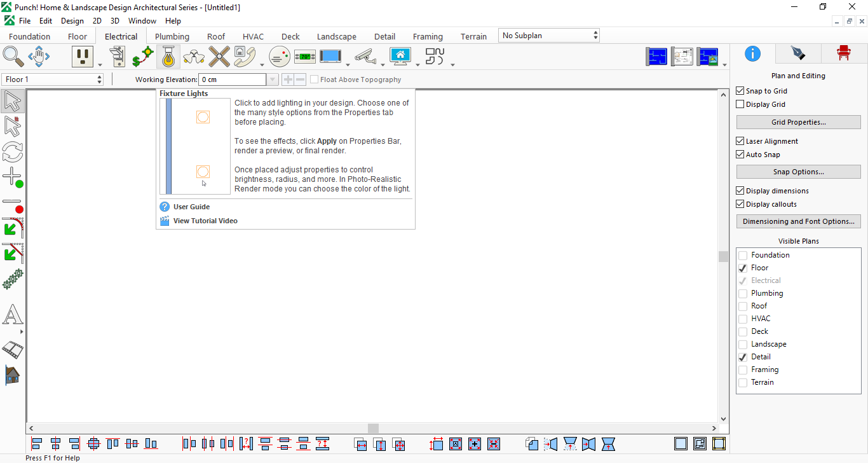The width and height of the screenshot is (868, 463).
Task: Open the Design menu
Action: coord(72,21)
